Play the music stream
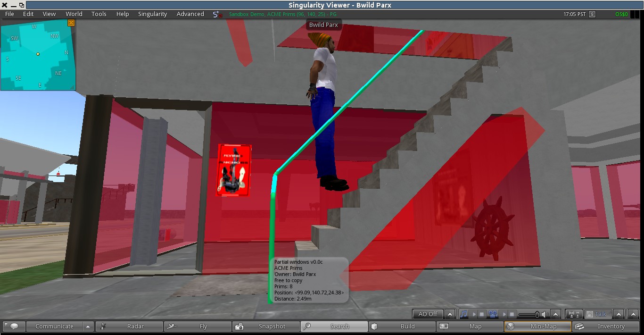The image size is (644, 335). pyautogui.click(x=474, y=314)
